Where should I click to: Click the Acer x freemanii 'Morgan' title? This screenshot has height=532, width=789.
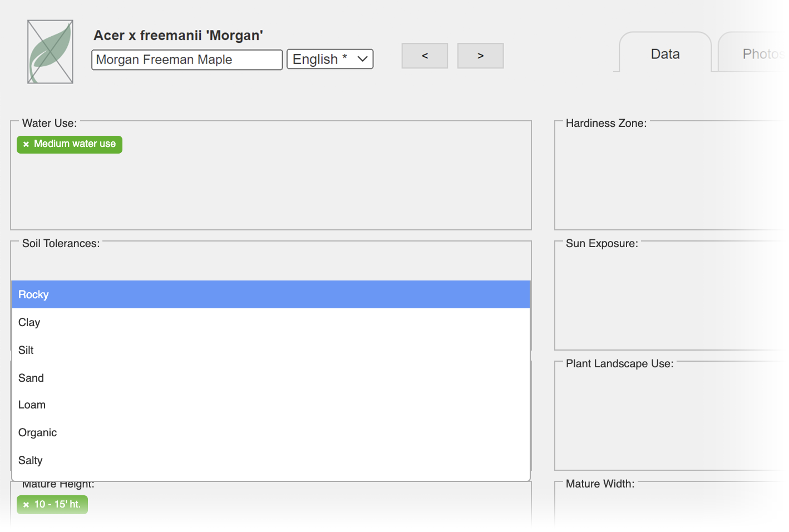[x=178, y=35]
